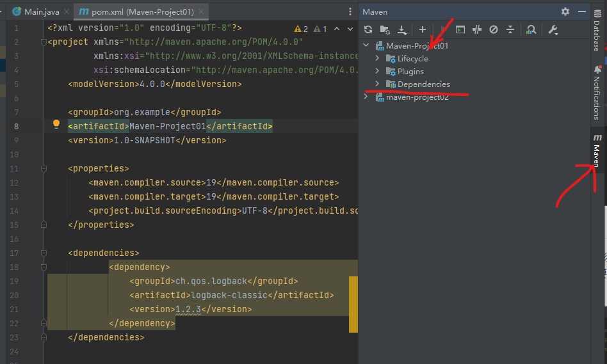Fold the properties opening tag
Image resolution: width=607 pixels, height=364 pixels.
tap(44, 169)
